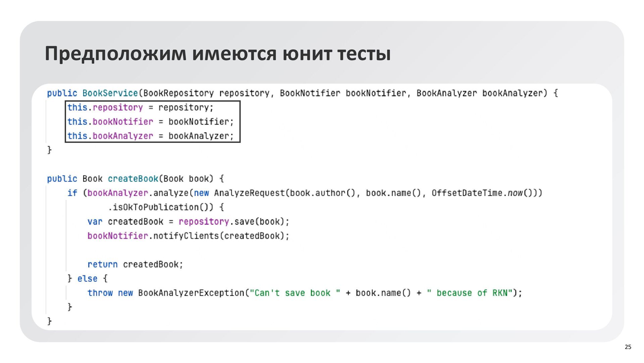
Task: Click the string " because of RKN"
Action: tap(470, 293)
